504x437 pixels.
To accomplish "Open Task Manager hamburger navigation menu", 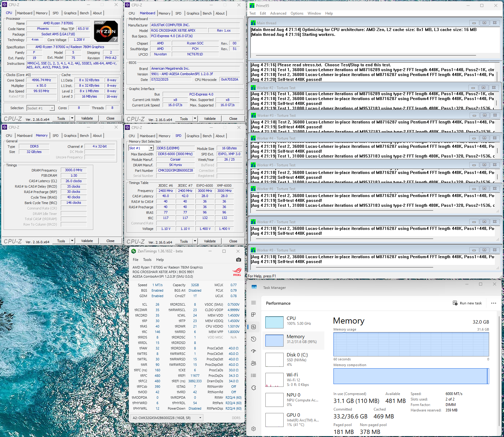I will [x=254, y=303].
